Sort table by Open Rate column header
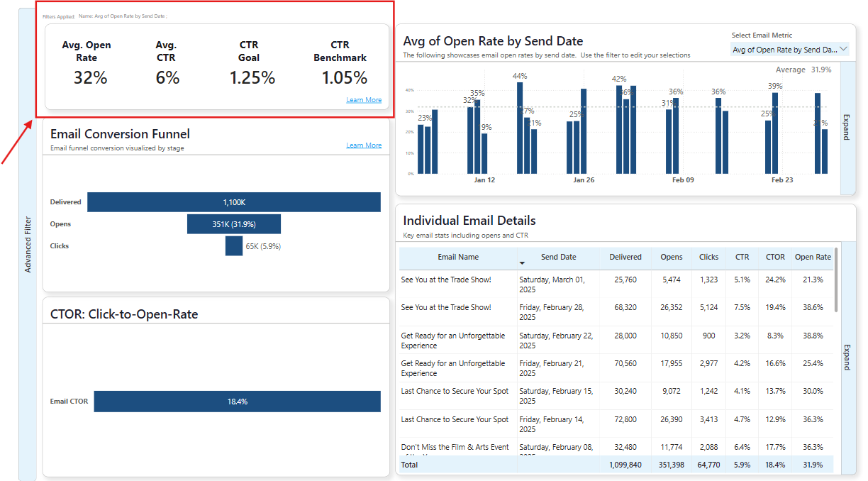This screenshot has height=481, width=868. pyautogui.click(x=813, y=257)
